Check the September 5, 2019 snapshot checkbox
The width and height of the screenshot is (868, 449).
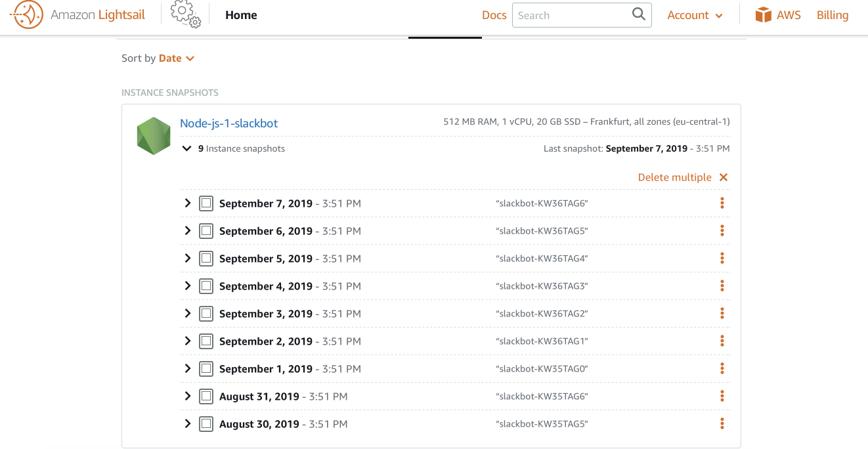coord(206,259)
